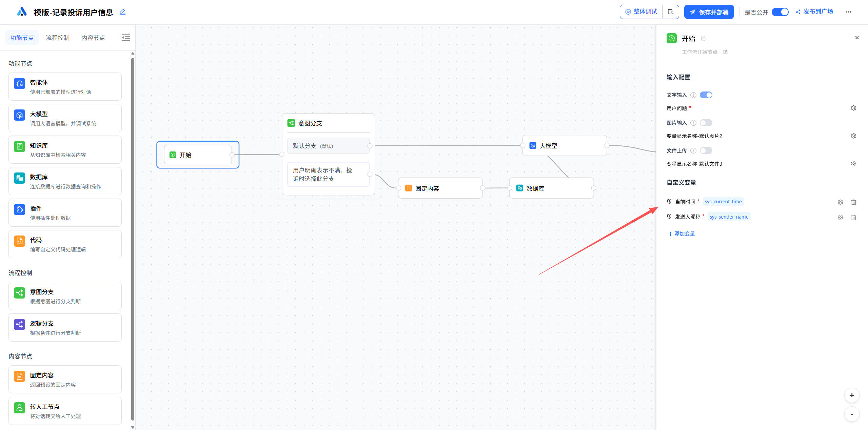The width and height of the screenshot is (868, 430).
Task: Open the debug log icon beside 整体调试
Action: tap(670, 12)
